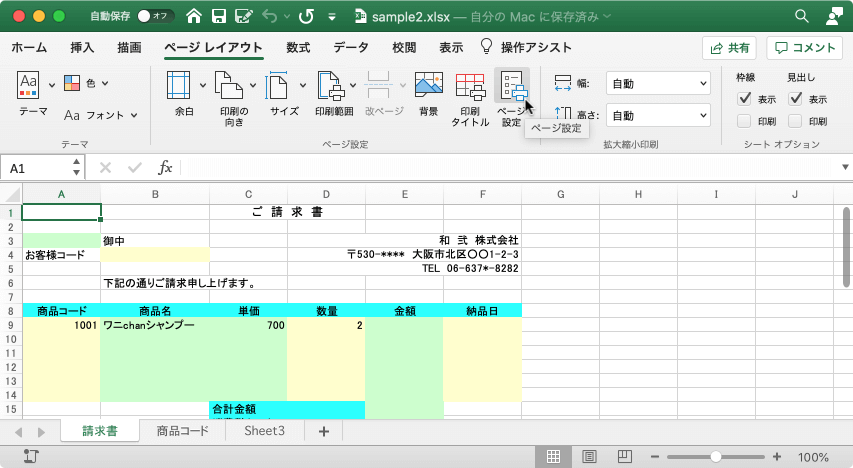Click the zoom slider handle
The image size is (853, 468).
(x=716, y=457)
